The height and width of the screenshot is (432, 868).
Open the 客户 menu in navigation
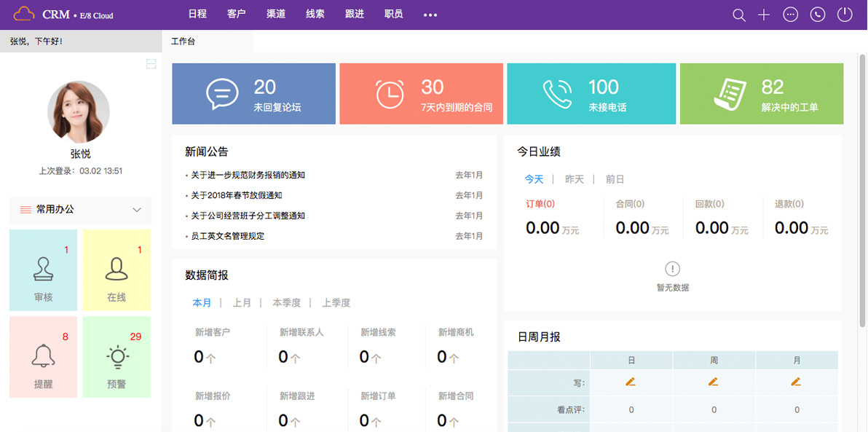click(x=236, y=13)
